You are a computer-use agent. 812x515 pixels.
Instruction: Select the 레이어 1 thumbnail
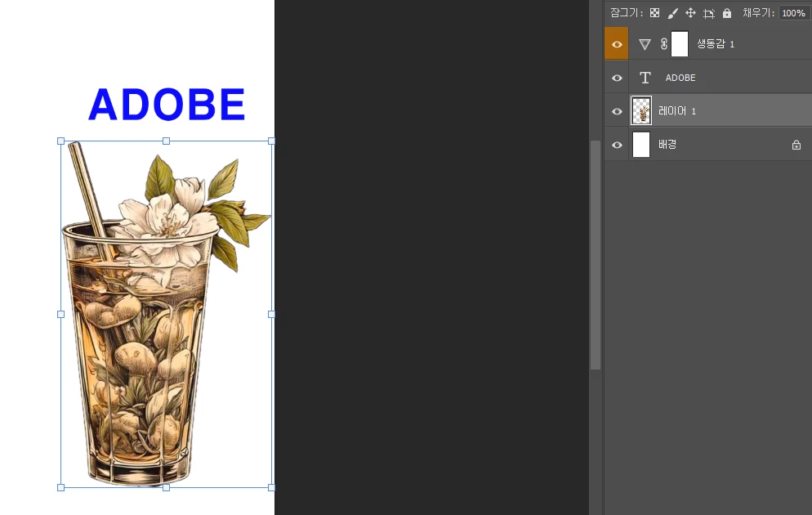pos(641,110)
